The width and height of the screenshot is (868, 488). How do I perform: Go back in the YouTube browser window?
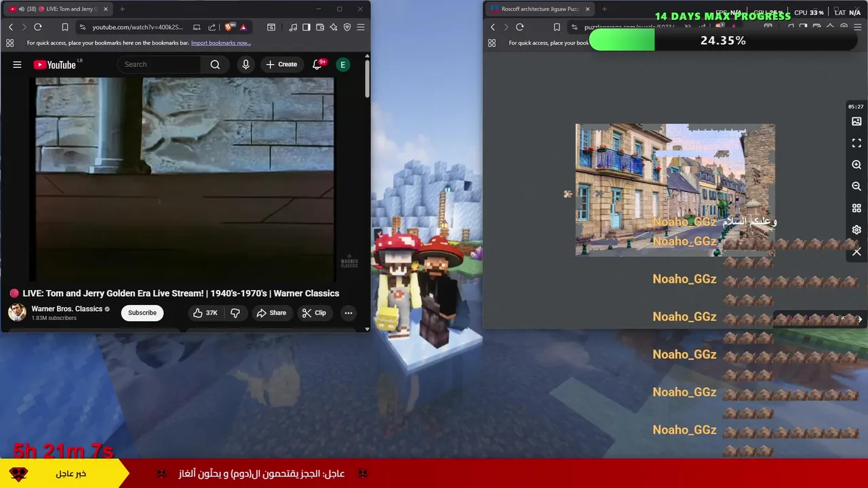point(11,27)
